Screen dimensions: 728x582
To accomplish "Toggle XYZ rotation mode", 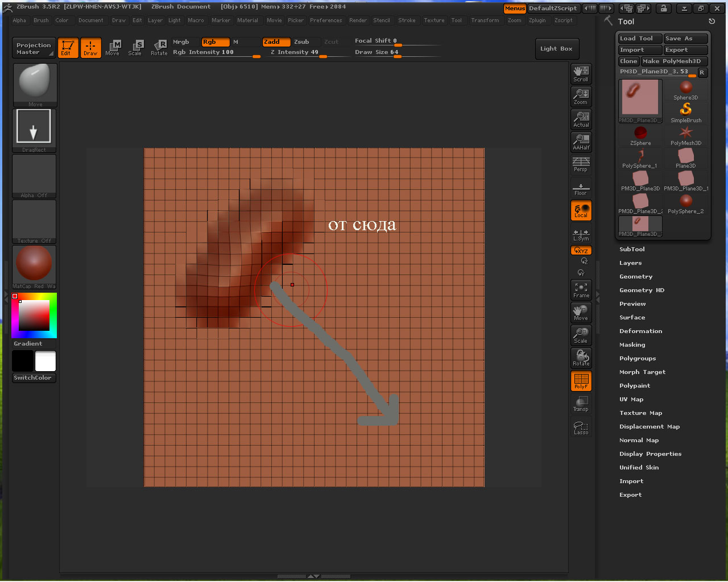I will 581,250.
